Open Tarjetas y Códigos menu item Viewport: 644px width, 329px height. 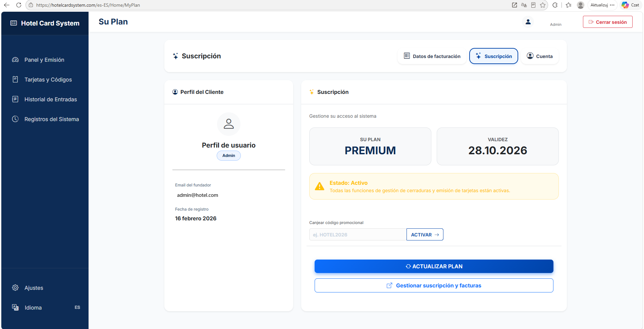(45, 79)
